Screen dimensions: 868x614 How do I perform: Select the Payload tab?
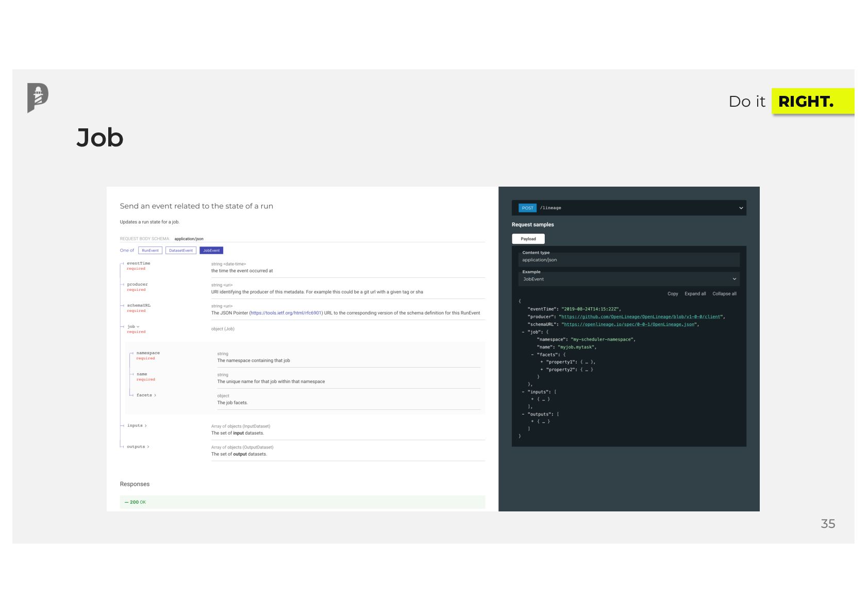click(528, 239)
